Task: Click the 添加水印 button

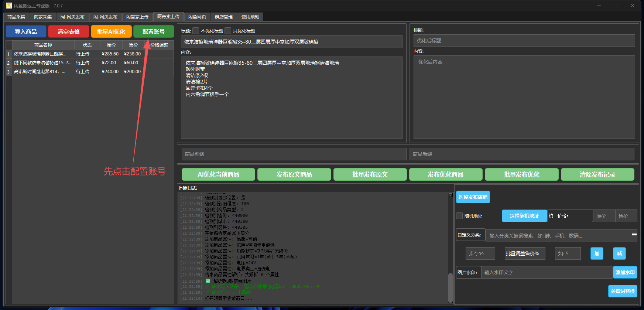Action: [x=625, y=272]
